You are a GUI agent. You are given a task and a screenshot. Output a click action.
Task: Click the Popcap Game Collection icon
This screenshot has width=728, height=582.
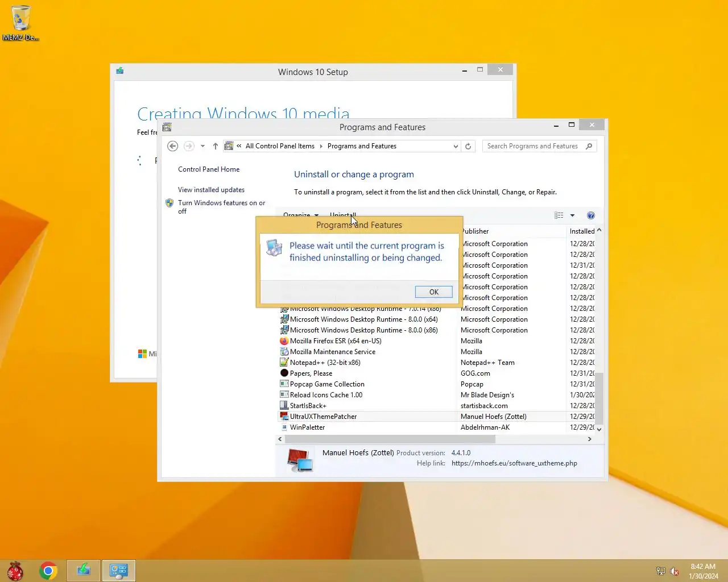[284, 384]
